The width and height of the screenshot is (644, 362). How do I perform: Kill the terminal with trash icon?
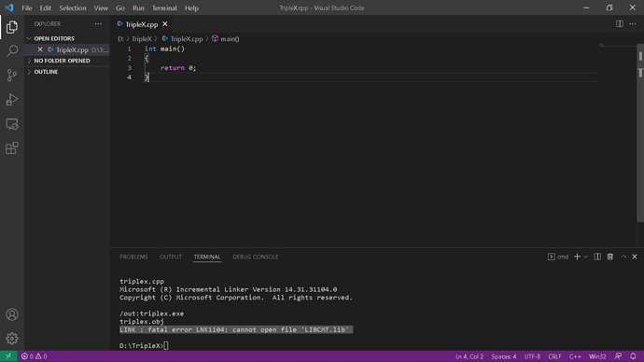(610, 257)
